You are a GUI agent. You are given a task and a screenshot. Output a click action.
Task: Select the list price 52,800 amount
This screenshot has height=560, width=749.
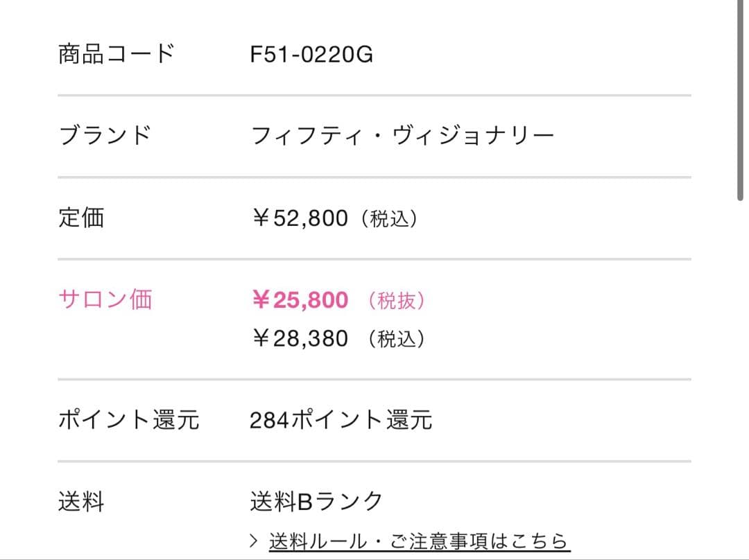tap(310, 218)
